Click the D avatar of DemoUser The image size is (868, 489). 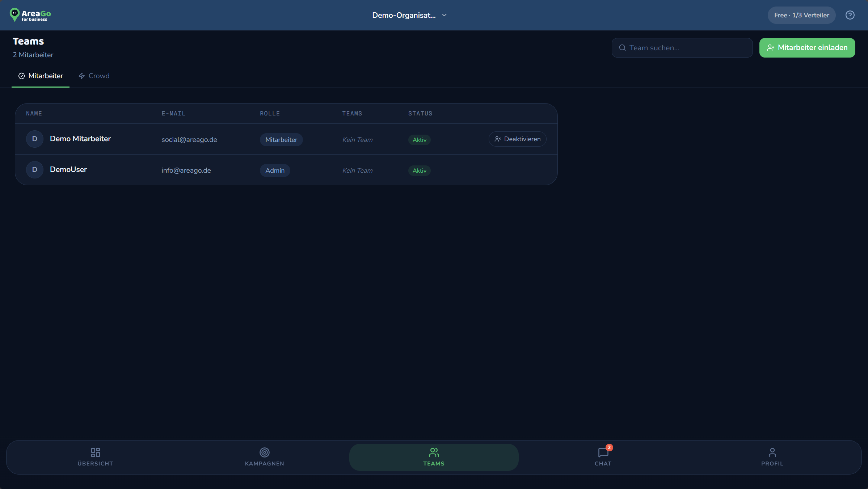35,170
